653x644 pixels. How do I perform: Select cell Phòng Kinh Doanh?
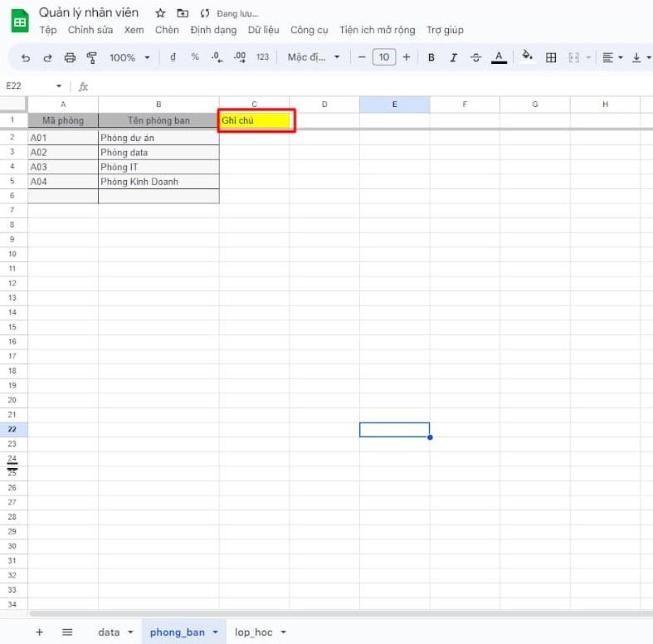[158, 182]
